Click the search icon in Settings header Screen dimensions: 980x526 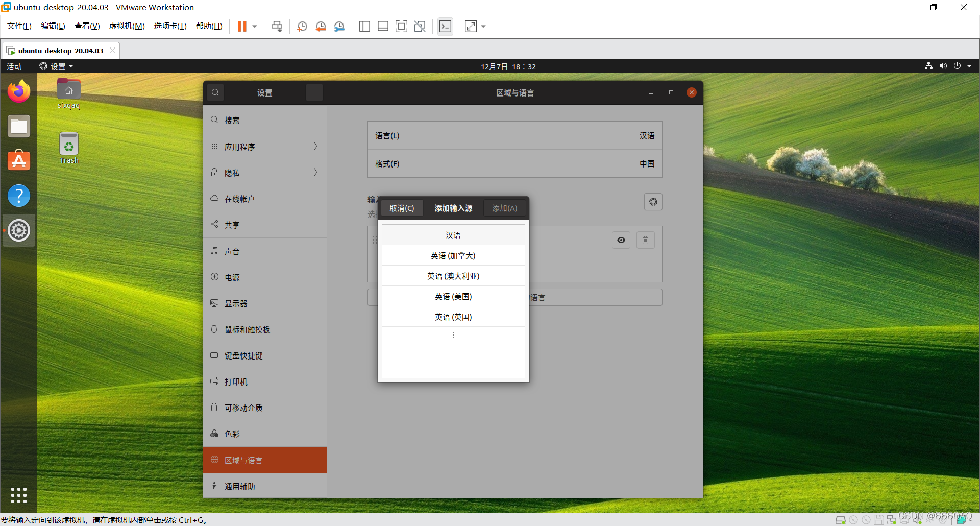pyautogui.click(x=215, y=92)
